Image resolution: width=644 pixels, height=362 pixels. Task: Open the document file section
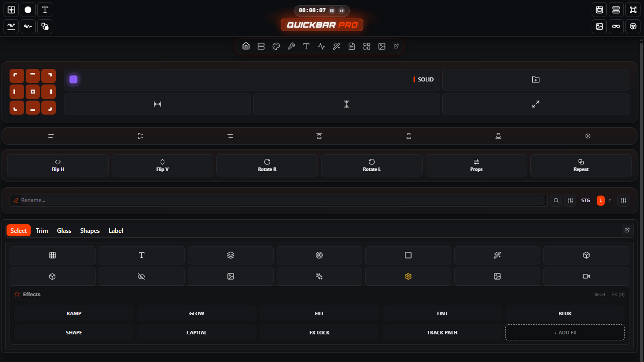pos(352,46)
